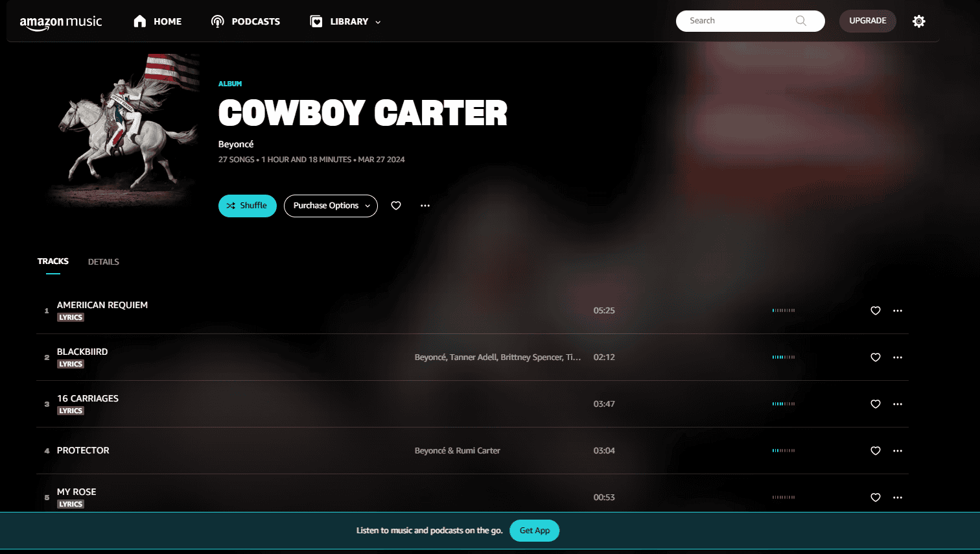Screen dimensions: 980x554
Task: Shuffle the Cowboy Carter album
Action: pos(248,206)
